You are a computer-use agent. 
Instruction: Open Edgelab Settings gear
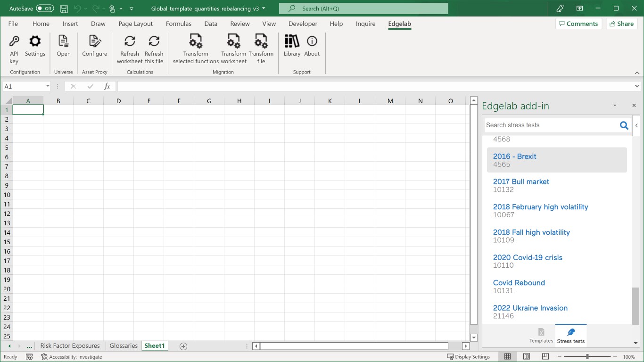point(35,46)
